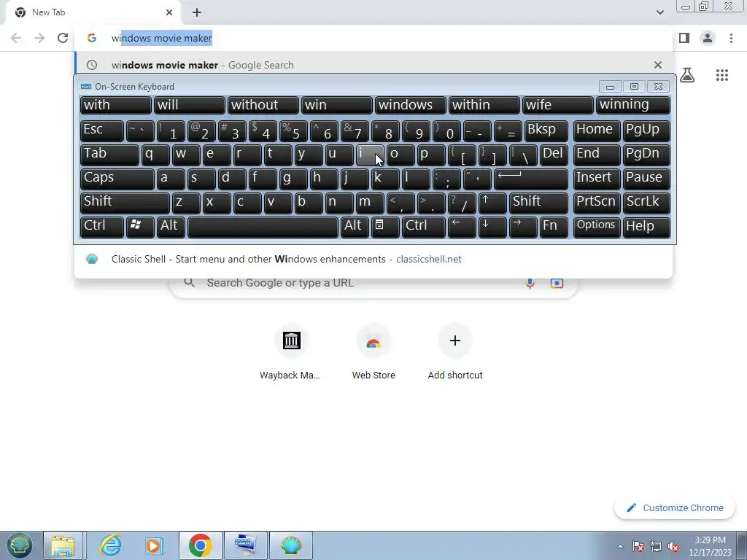Open the Chrome Labs flask icon
The image size is (747, 560).
pos(687,75)
